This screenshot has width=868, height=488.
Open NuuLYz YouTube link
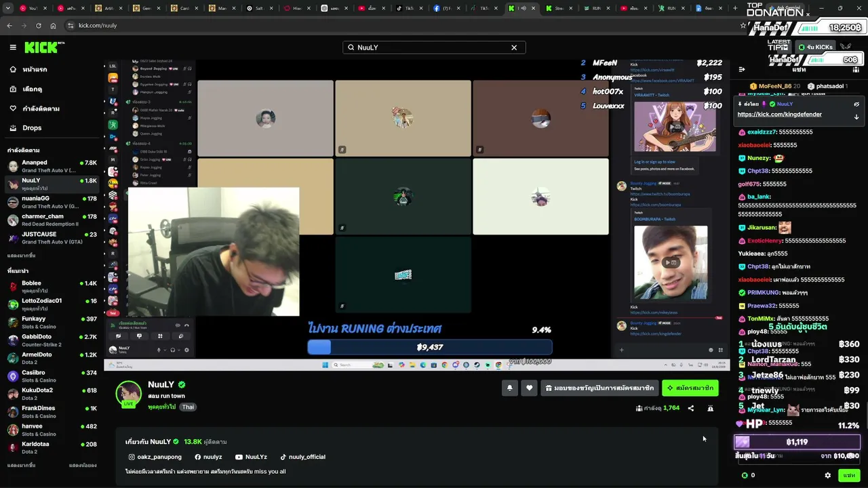251,457
